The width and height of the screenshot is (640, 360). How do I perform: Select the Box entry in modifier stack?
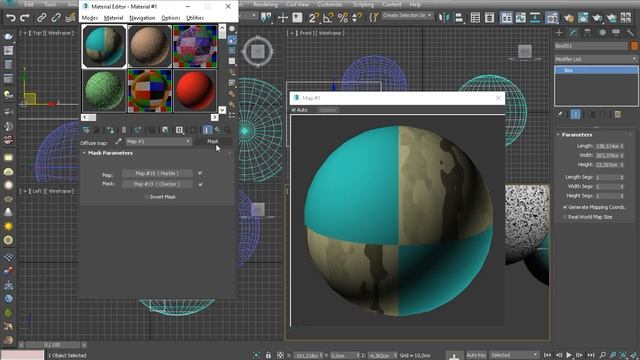(596, 70)
